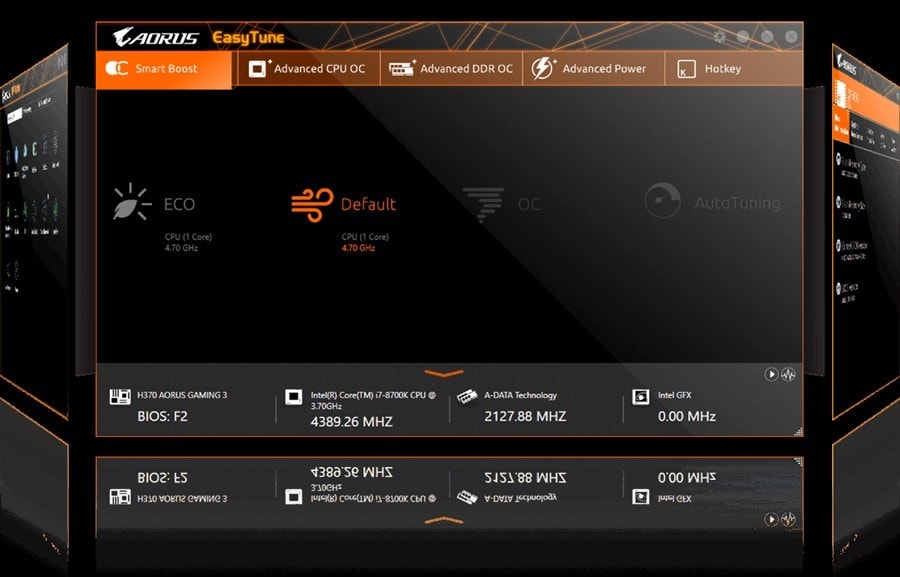The height and width of the screenshot is (577, 900).
Task: Activate ECO mode label
Action: click(180, 204)
